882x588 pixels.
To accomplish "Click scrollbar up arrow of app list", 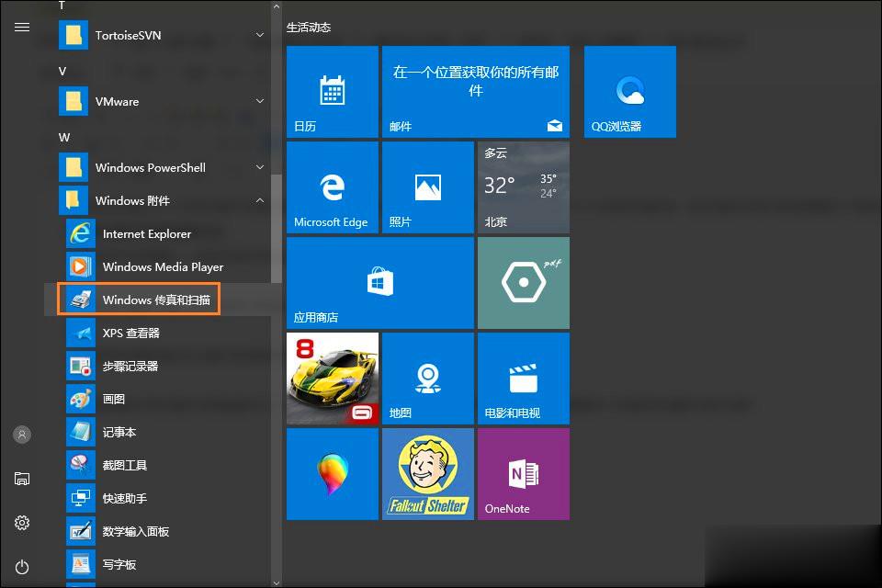I will coord(277,6).
